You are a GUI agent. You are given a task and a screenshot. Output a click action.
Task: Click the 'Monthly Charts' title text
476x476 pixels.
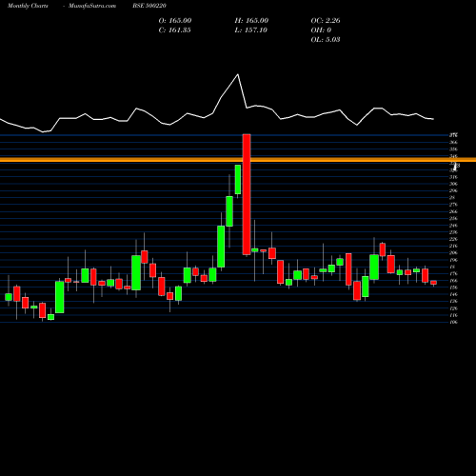coord(28,6)
